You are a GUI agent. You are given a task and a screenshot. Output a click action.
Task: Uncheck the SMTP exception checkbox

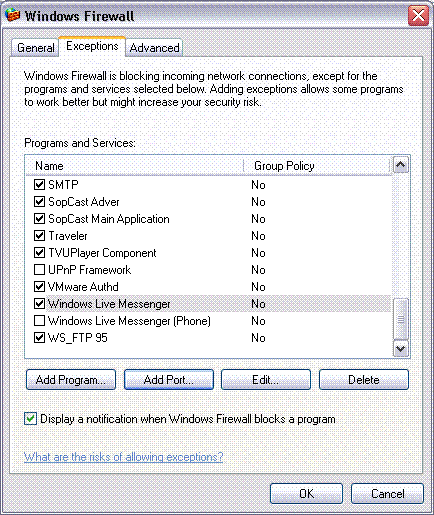pyautogui.click(x=39, y=184)
